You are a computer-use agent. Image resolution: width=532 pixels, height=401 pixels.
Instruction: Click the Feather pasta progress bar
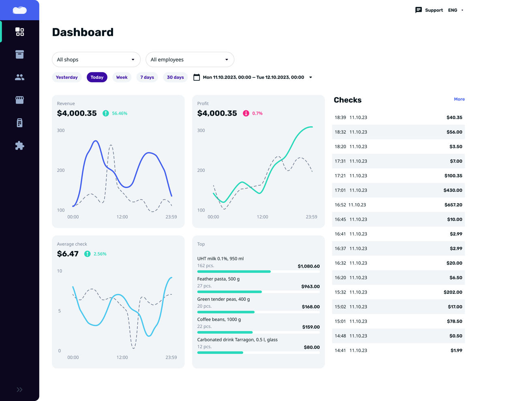coord(258,292)
